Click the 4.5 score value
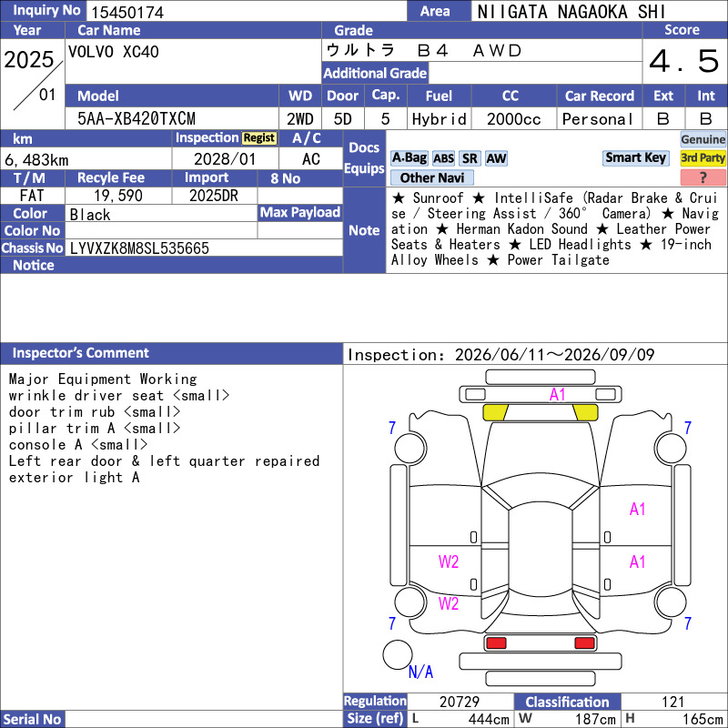 tap(684, 61)
